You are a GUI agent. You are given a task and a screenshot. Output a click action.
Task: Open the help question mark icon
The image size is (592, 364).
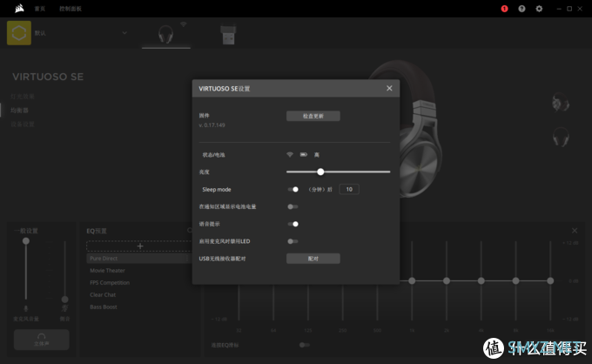pyautogui.click(x=521, y=9)
